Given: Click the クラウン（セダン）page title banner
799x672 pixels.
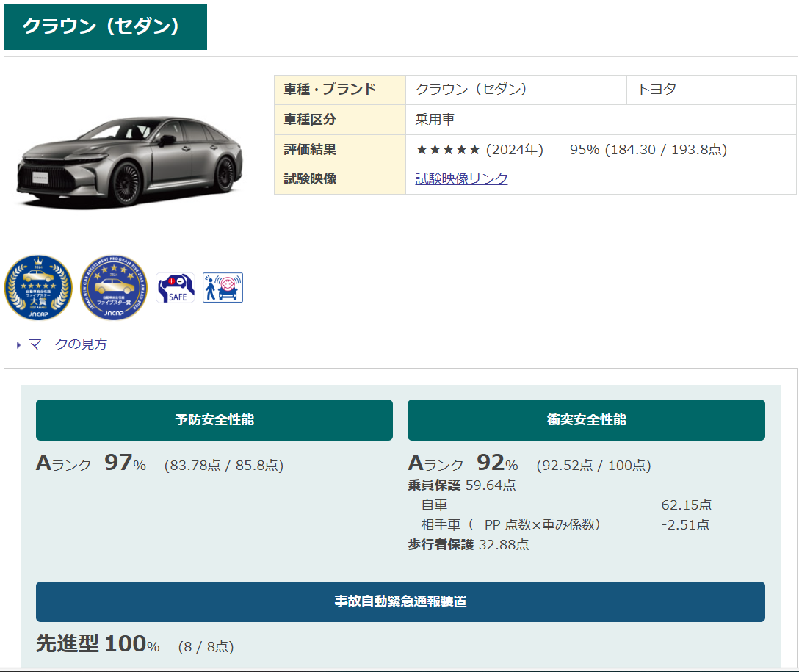Looking at the screenshot, I should pyautogui.click(x=106, y=27).
